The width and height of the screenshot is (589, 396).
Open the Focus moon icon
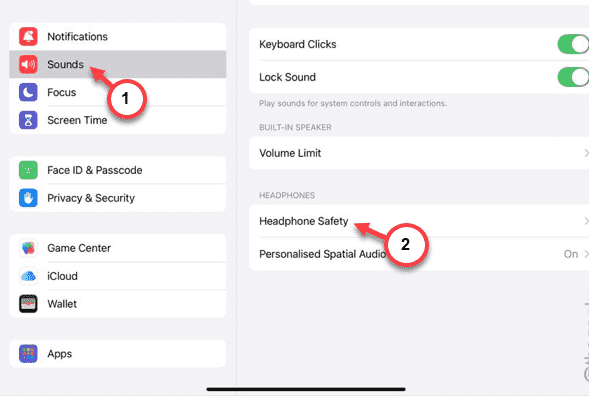28,92
